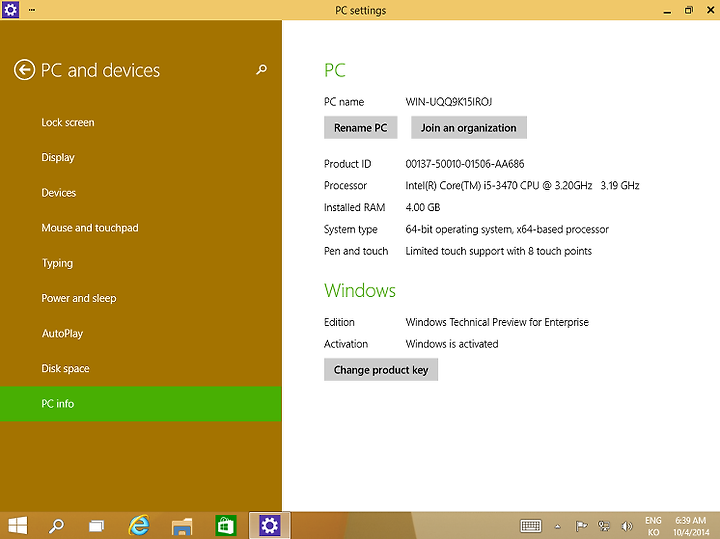720x539 pixels.
Task: Minimize the PC settings window
Action: click(x=667, y=10)
